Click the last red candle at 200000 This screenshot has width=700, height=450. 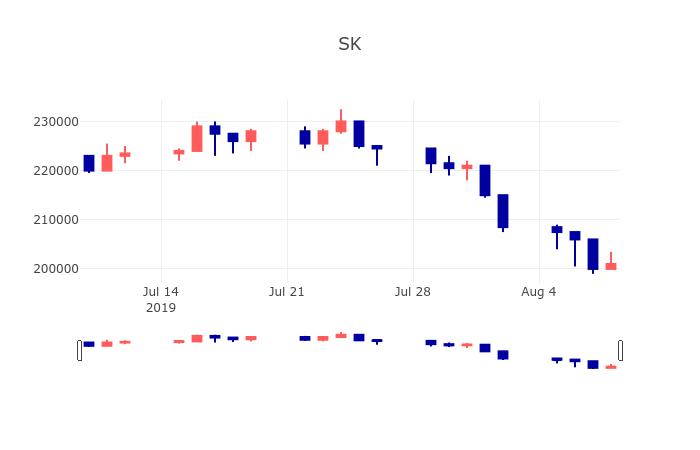pyautogui.click(x=611, y=263)
